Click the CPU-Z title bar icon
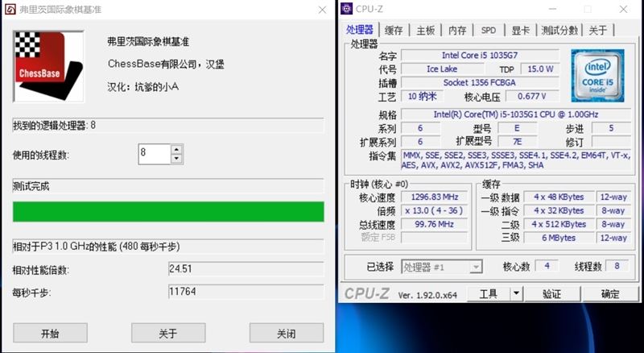The image size is (644, 353). pos(347,9)
